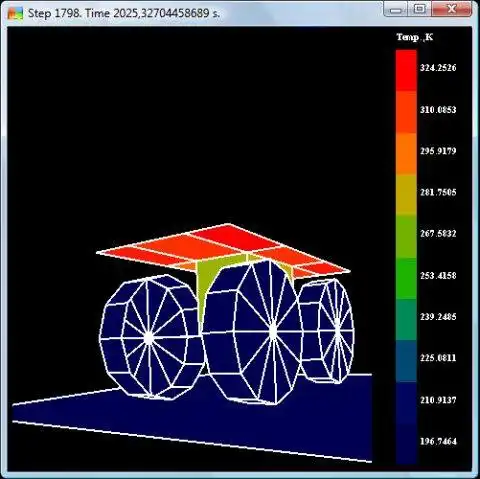Viewport: 480px width, 479px height.
Task: Select the navy 210.9137 legend swatch
Action: (406, 403)
